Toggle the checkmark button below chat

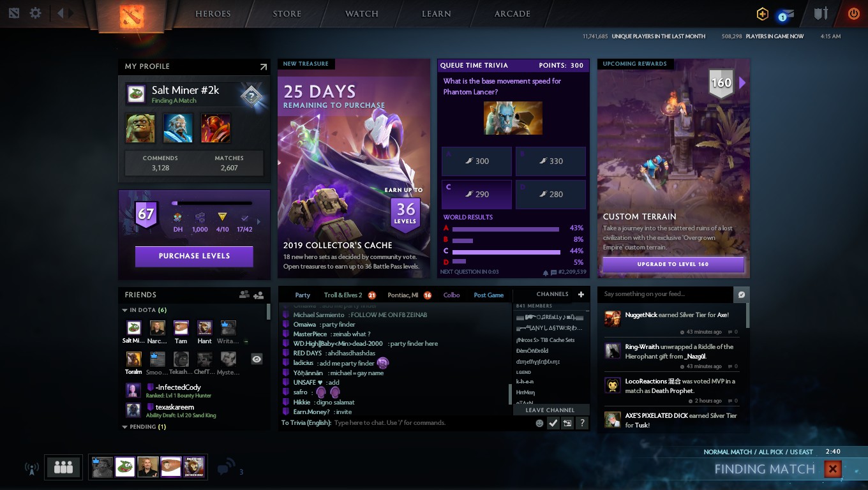click(x=553, y=422)
